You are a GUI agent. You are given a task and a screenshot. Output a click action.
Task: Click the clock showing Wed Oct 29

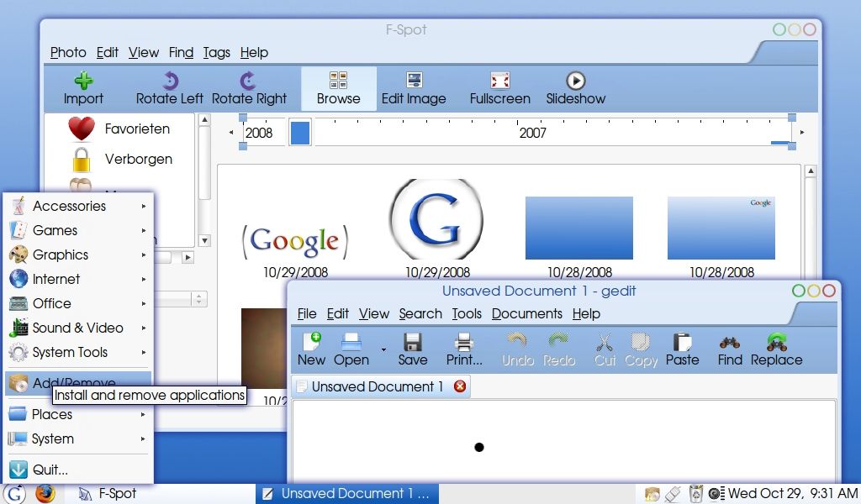point(793,494)
